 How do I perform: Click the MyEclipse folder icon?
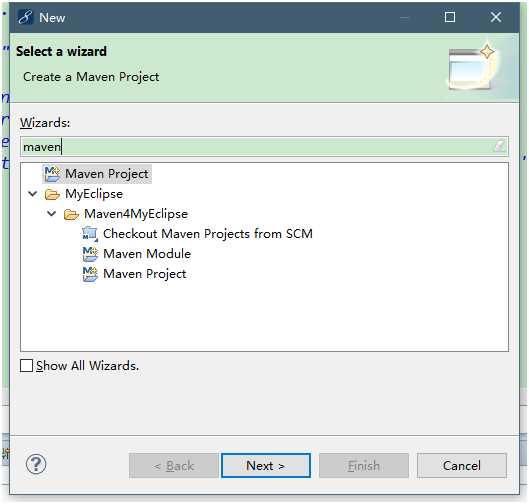52,194
